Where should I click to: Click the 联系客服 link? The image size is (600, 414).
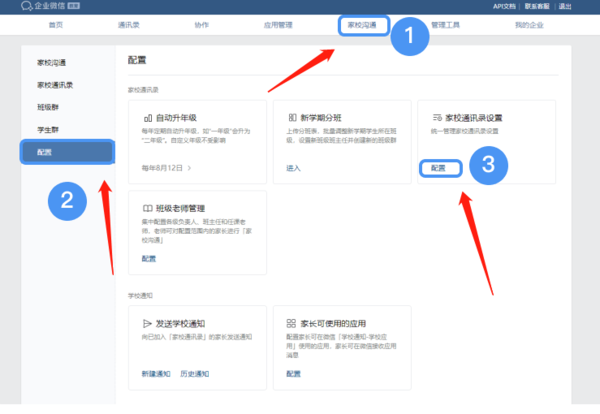tap(537, 6)
